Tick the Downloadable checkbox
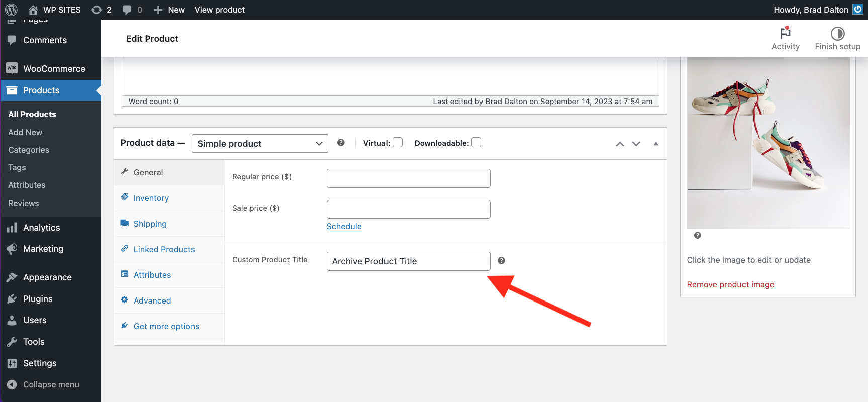This screenshot has height=402, width=868. [476, 143]
